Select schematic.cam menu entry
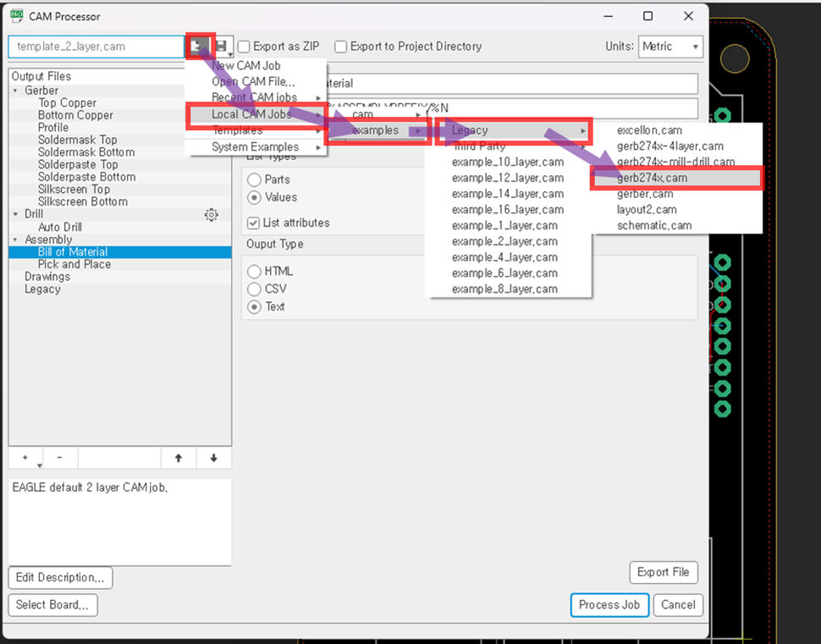This screenshot has width=821, height=644. (x=679, y=226)
